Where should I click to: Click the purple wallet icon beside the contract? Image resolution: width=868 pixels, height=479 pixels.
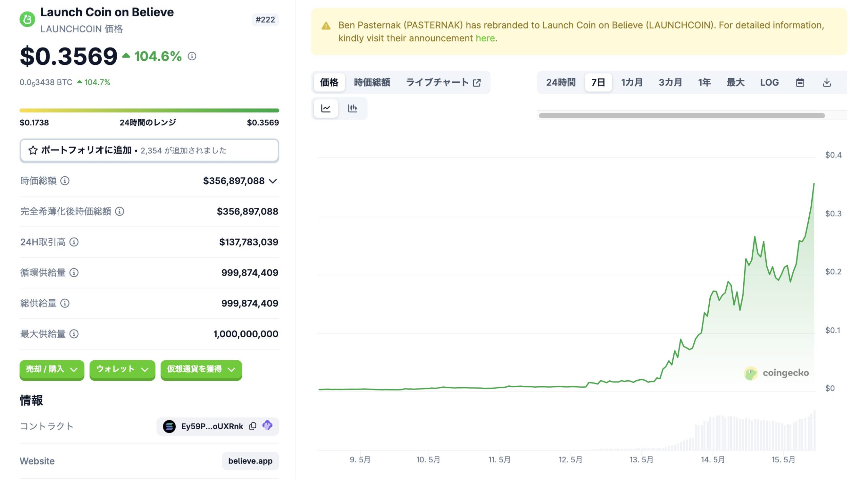tap(268, 426)
